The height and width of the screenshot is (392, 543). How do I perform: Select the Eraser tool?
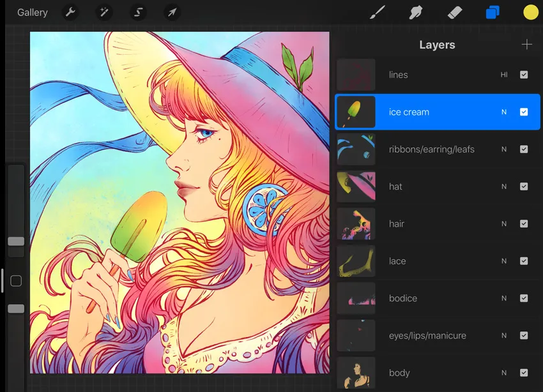point(454,13)
